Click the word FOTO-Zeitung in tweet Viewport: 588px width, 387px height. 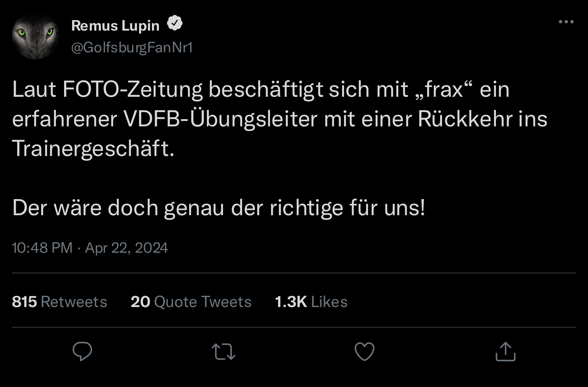pyautogui.click(x=132, y=90)
